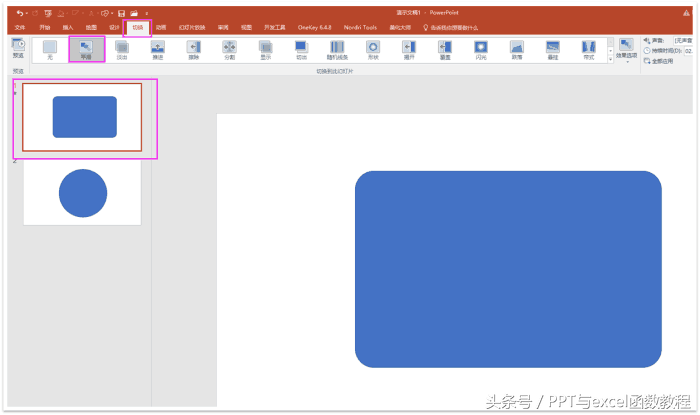Click the Apply To All (全部应用) button
700x415 pixels.
coord(658,61)
